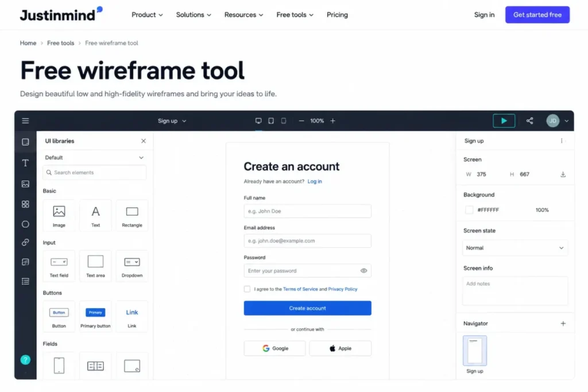Select the circle shape tool in sidebar
Screen dimensions: 588x392
pos(25,224)
